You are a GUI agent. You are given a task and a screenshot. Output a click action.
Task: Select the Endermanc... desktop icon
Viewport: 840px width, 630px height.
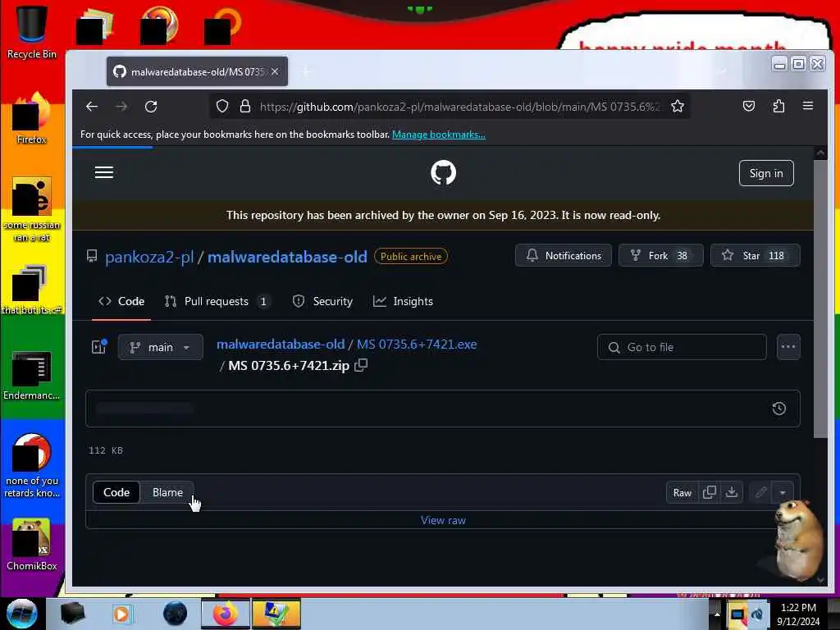(32, 376)
